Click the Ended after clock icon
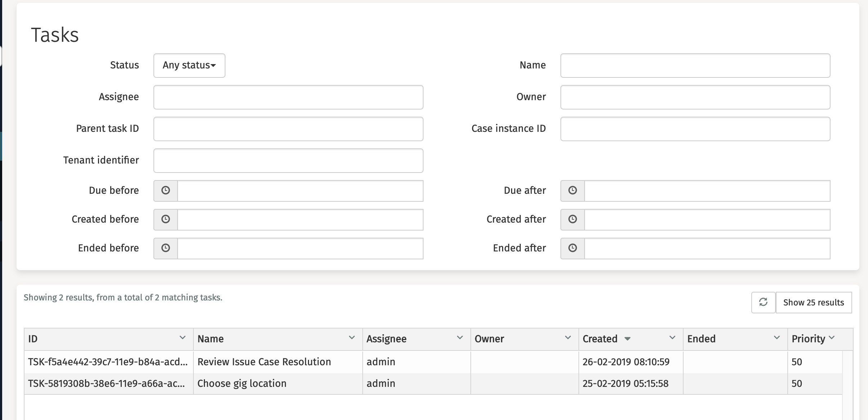 (x=573, y=248)
